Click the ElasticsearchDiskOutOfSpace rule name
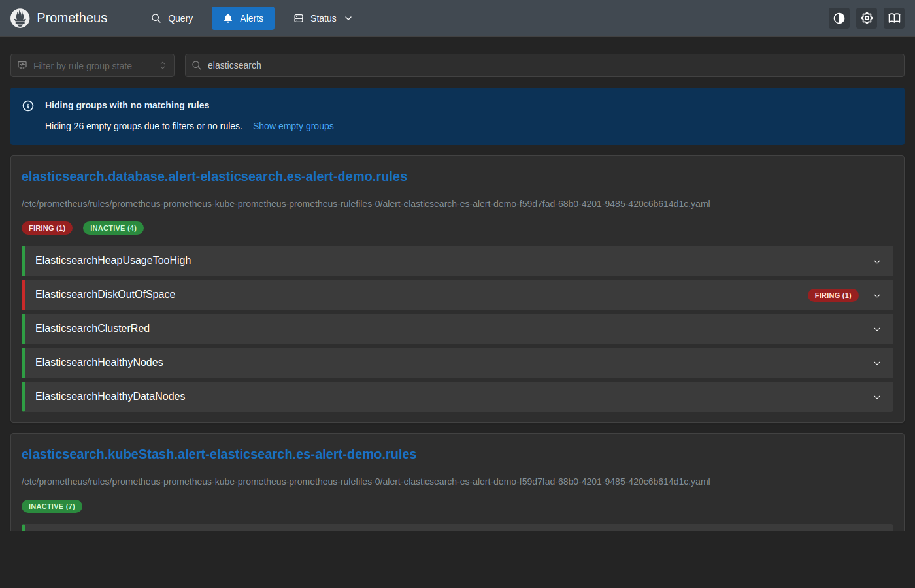This screenshot has height=588, width=915. (105, 295)
